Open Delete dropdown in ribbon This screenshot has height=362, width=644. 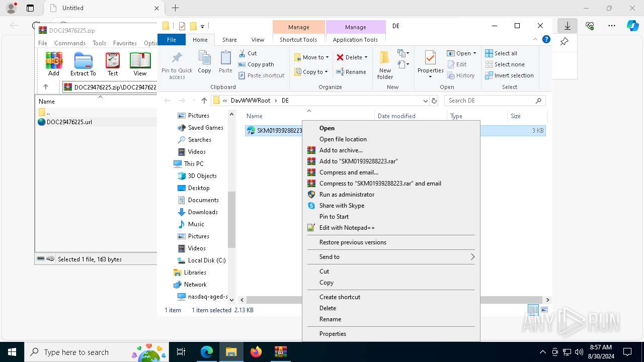tap(352, 57)
